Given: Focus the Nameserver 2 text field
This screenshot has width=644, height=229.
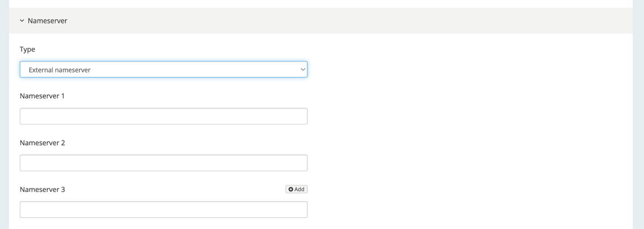Looking at the screenshot, I should [x=163, y=163].
